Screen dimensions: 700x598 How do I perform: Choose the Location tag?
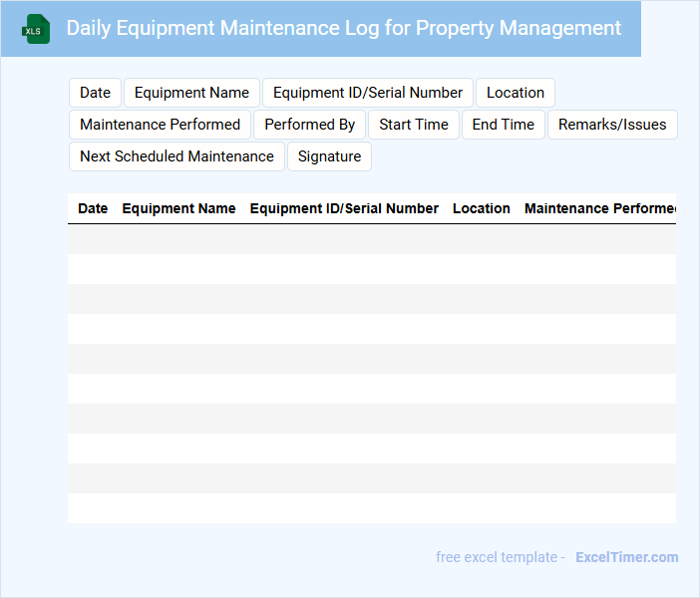(516, 93)
